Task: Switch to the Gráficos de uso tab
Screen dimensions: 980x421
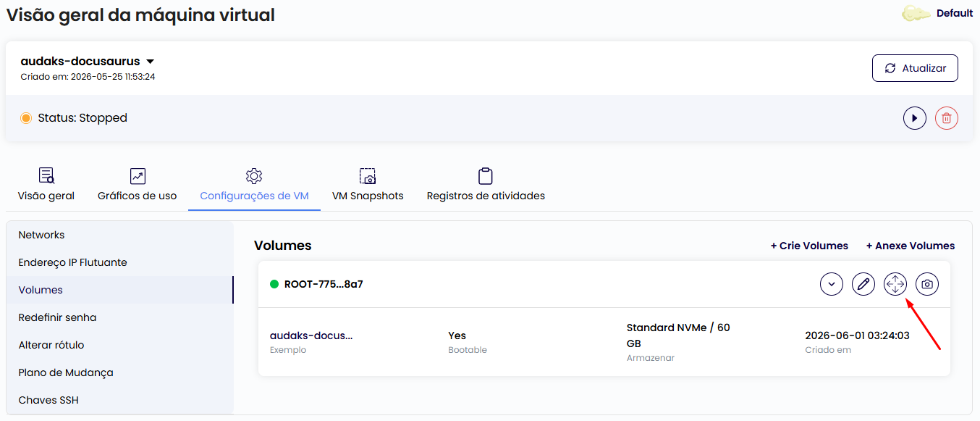Action: pos(138,186)
